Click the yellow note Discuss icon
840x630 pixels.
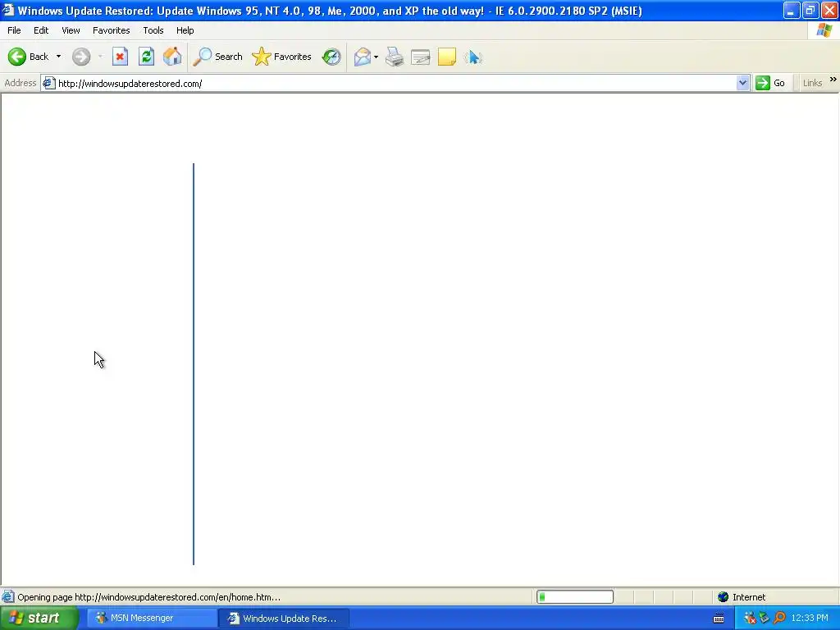tap(447, 57)
